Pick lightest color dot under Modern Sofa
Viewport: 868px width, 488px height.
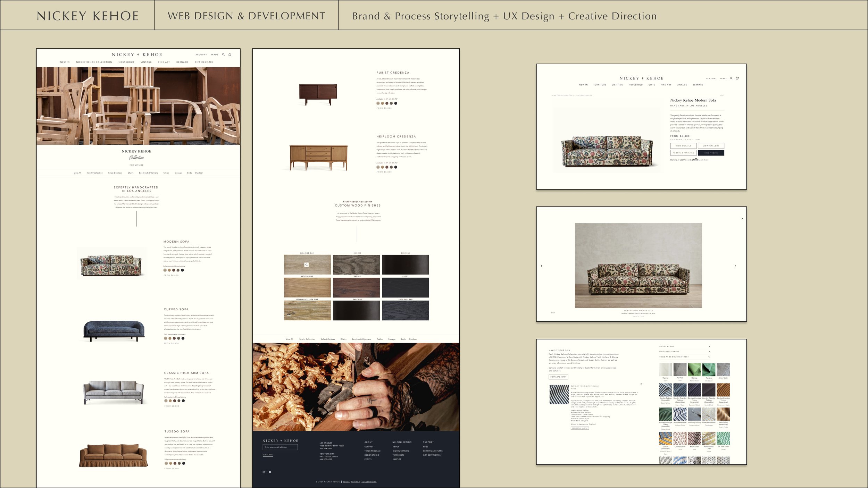pos(165,270)
